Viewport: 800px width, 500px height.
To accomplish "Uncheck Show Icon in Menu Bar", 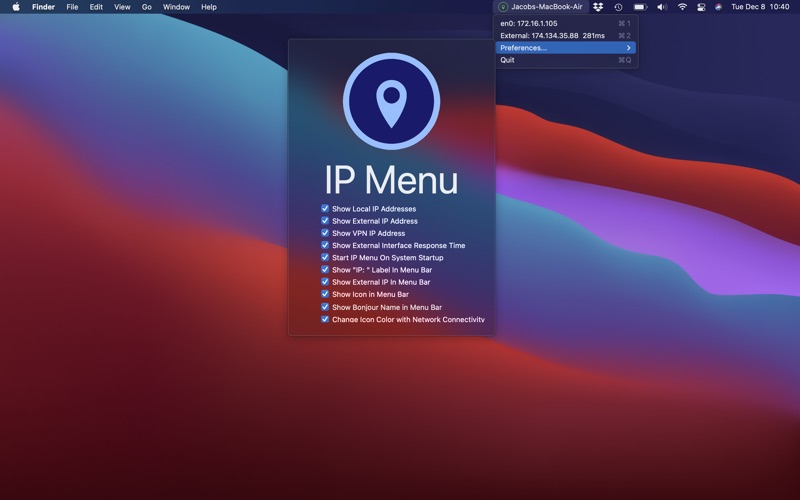I will pos(325,294).
